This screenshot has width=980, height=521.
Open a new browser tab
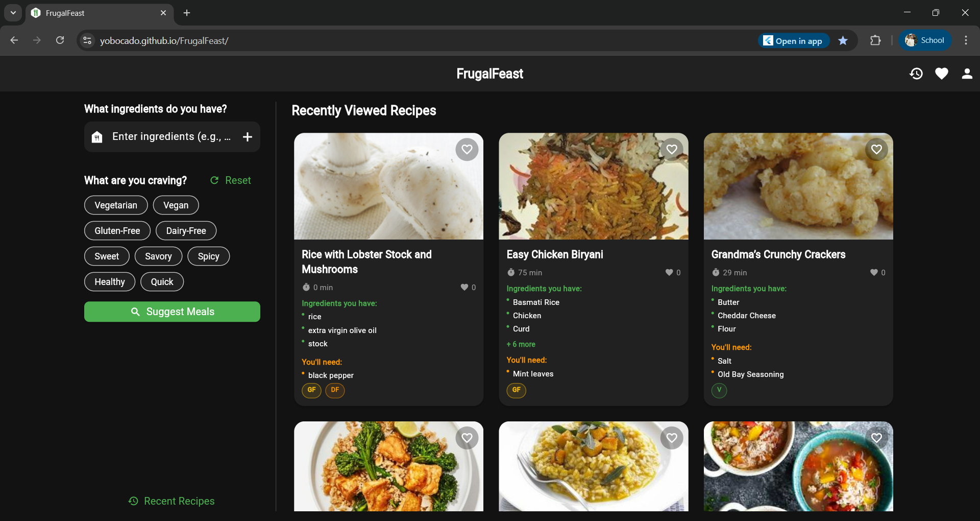point(187,13)
